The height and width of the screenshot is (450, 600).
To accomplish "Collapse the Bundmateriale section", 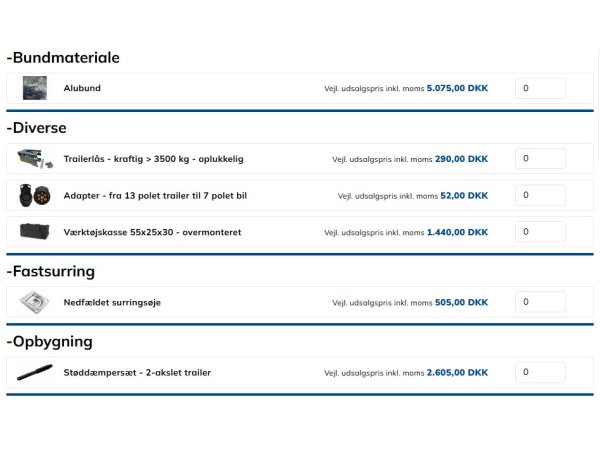I will point(63,58).
